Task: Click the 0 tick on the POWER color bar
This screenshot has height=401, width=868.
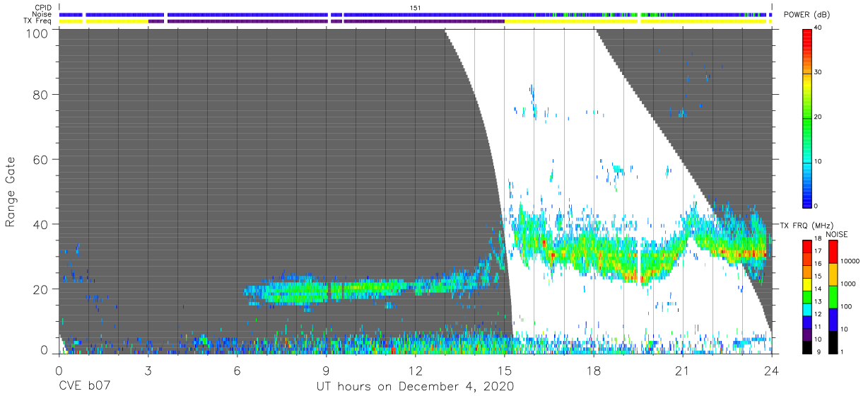Action: (816, 206)
